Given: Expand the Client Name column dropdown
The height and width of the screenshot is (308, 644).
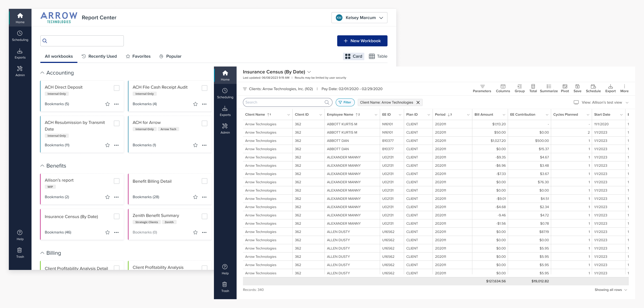Looking at the screenshot, I should (289, 114).
